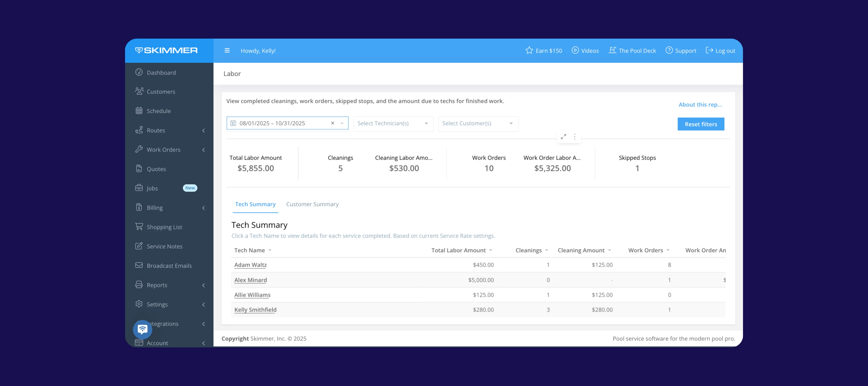Open the three-dot options menu
The width and height of the screenshot is (868, 386).
click(575, 137)
